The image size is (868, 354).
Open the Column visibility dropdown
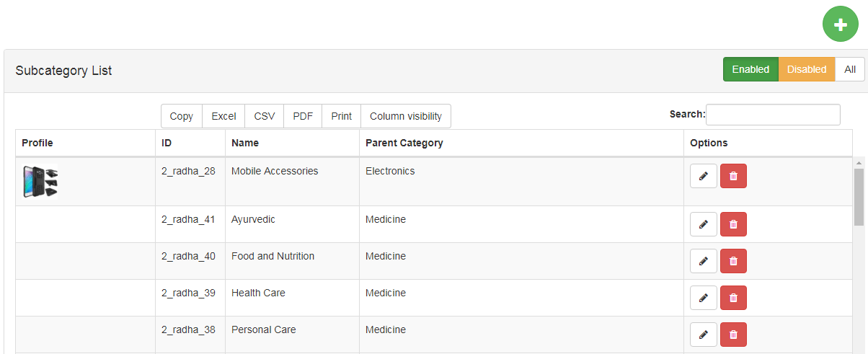pos(405,116)
